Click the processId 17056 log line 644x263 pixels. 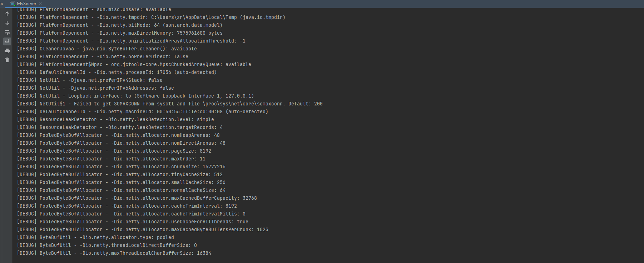tap(117, 72)
